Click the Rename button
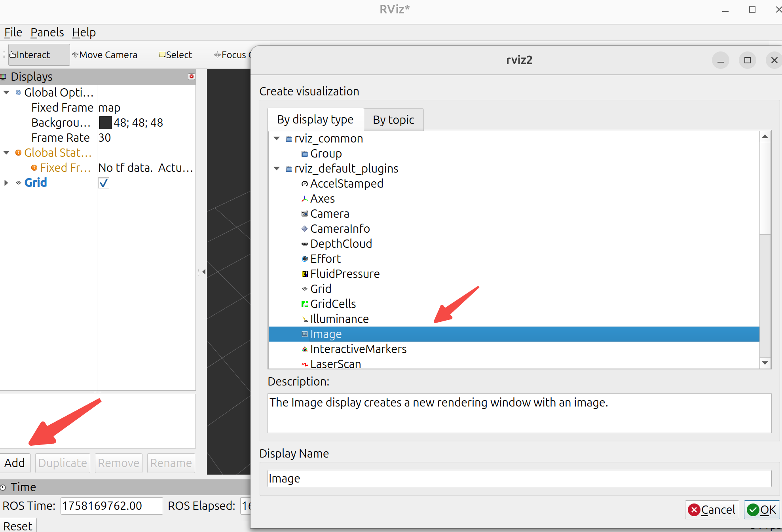The image size is (782, 532). pos(171,463)
